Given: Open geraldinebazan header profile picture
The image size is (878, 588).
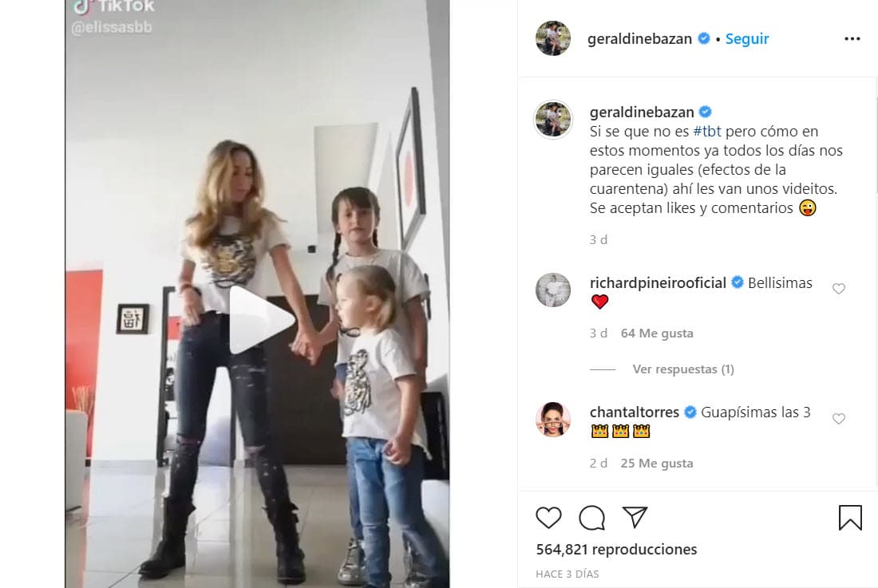Looking at the screenshot, I should click(553, 38).
